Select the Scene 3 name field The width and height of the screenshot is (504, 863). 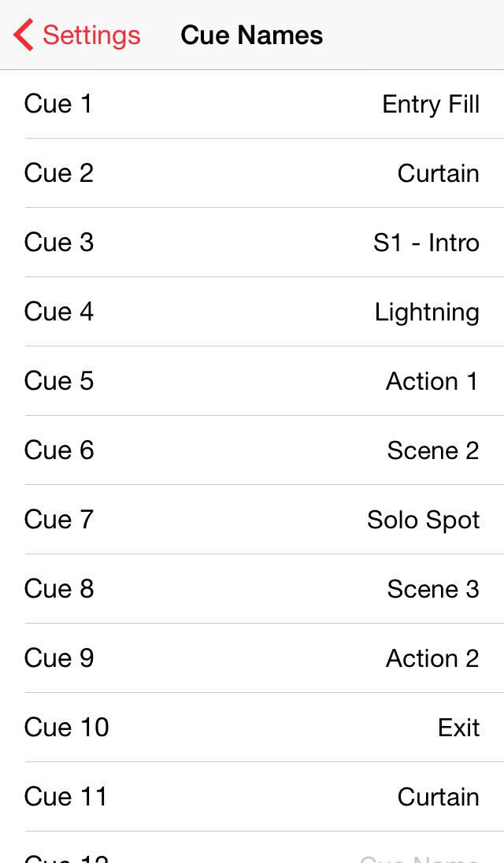tap(432, 589)
